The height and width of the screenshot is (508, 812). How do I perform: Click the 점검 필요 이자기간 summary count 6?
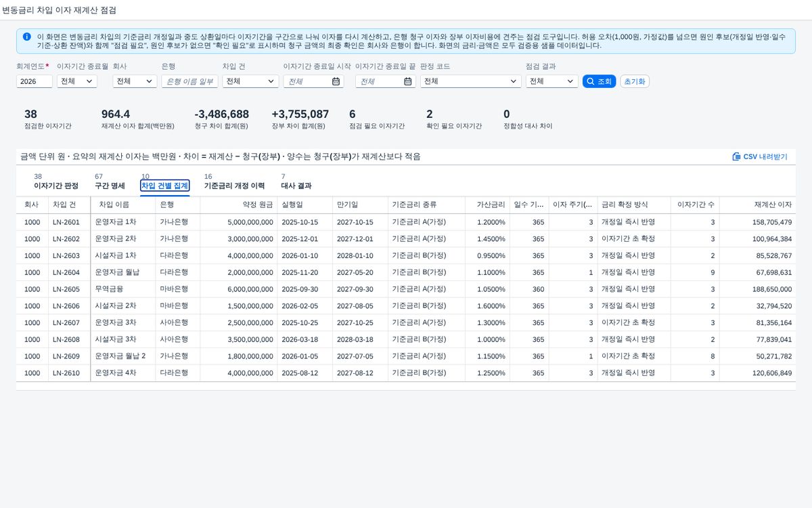tap(353, 114)
